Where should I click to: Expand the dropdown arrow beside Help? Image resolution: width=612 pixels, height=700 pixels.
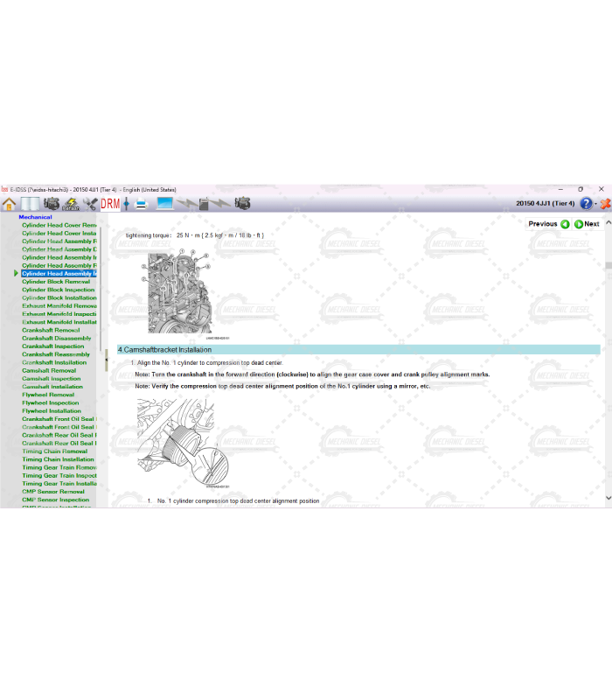(x=595, y=204)
